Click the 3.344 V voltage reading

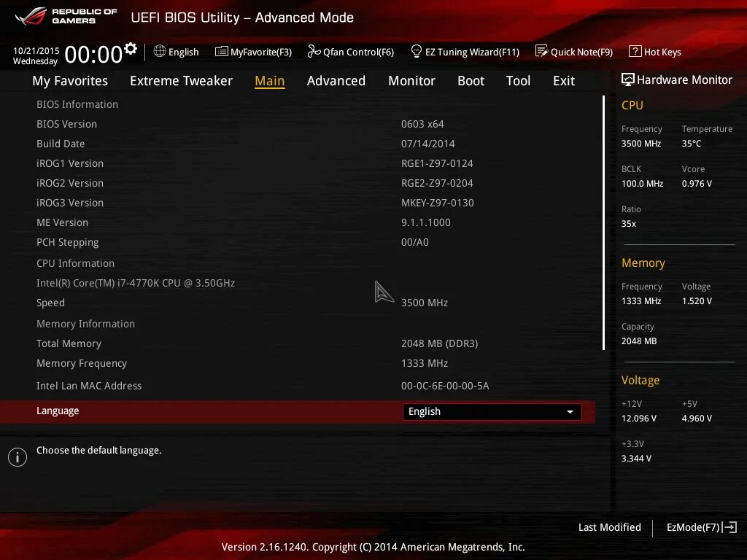[636, 458]
